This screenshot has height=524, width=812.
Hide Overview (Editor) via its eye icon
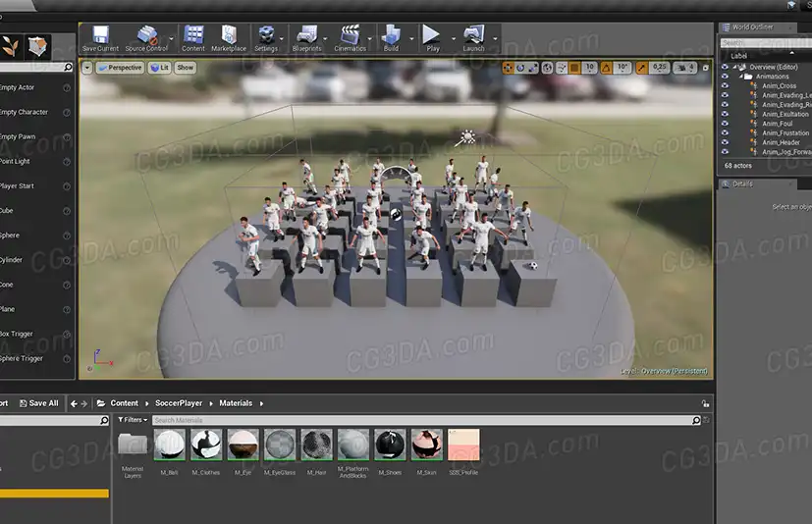tap(725, 67)
